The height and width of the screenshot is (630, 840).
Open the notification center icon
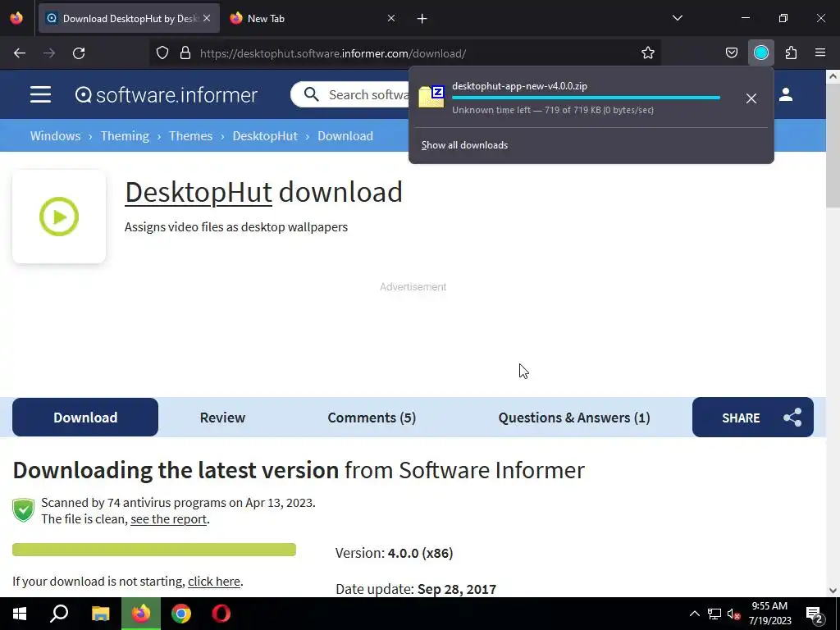pos(815,614)
